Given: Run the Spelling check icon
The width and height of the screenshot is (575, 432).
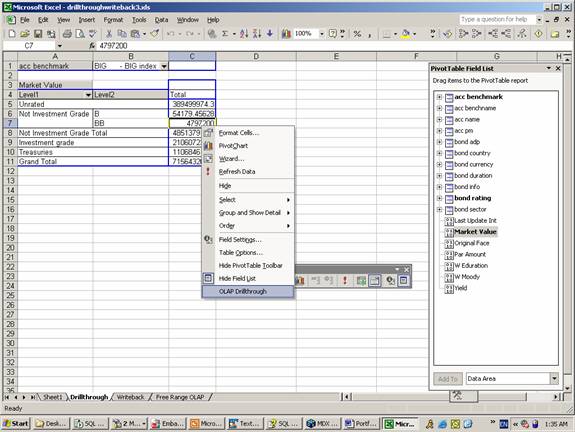Looking at the screenshot, I should click(x=92, y=34).
